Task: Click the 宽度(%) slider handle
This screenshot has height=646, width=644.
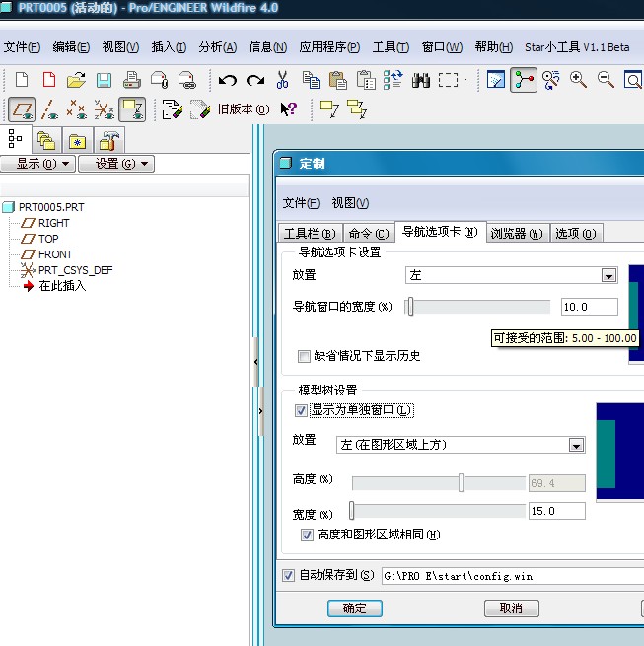Action: coord(351,511)
